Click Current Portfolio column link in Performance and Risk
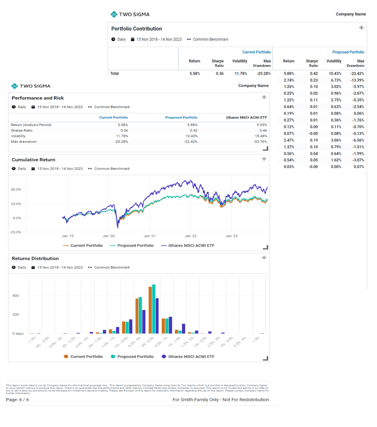377x427 pixels. (113, 117)
